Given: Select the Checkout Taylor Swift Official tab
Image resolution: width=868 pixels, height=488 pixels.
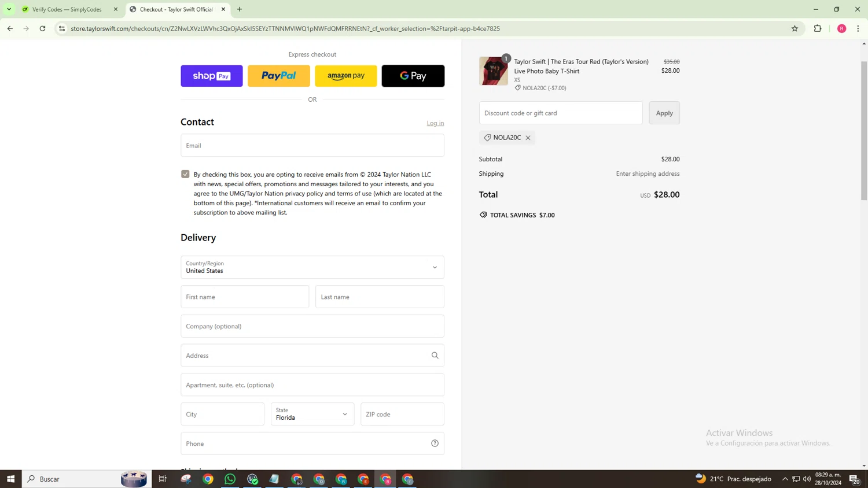Looking at the screenshot, I should click(176, 9).
